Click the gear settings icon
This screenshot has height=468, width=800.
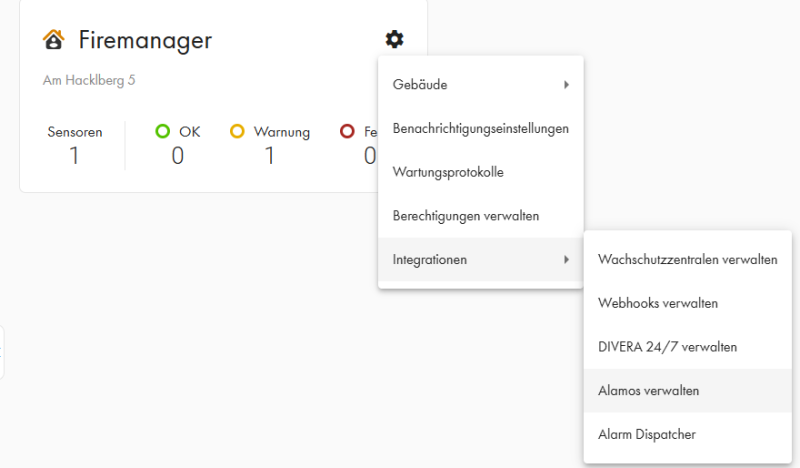pyautogui.click(x=395, y=40)
